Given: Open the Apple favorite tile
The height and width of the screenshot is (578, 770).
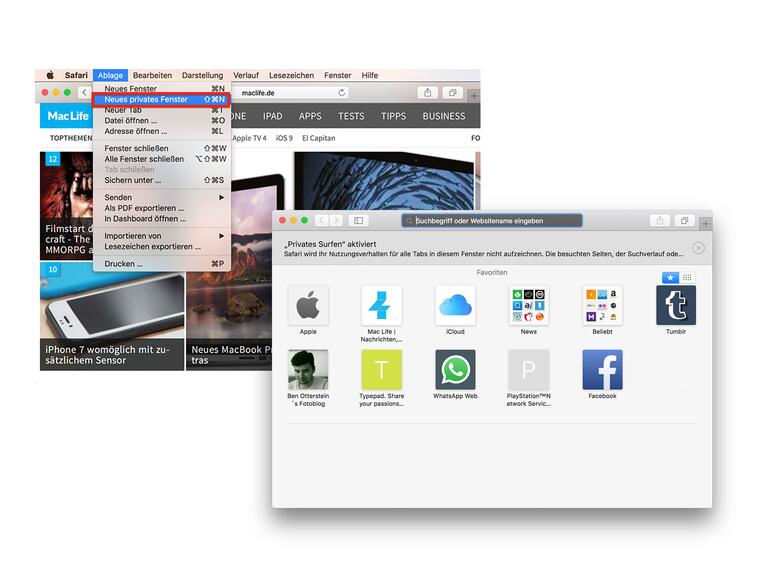Looking at the screenshot, I should point(308,305).
